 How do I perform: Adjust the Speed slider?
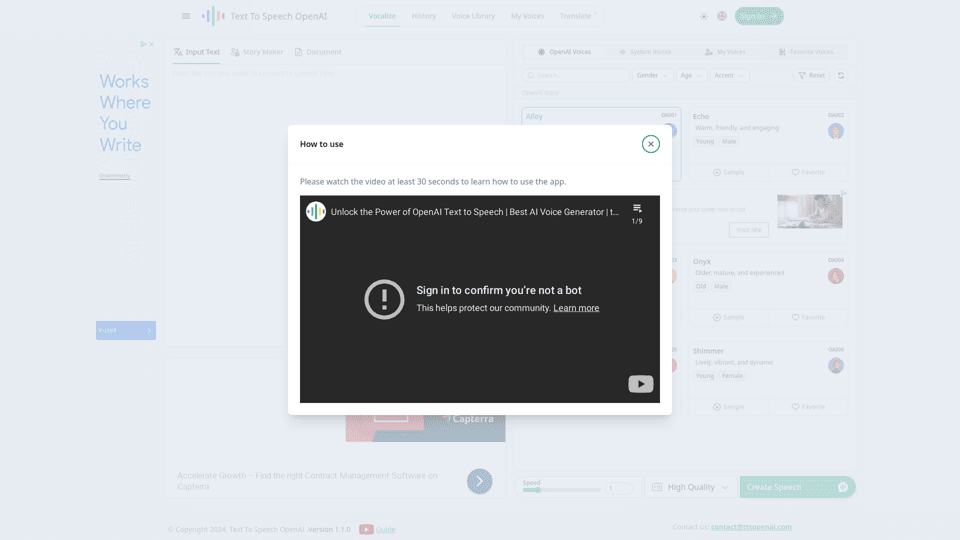pos(561,490)
